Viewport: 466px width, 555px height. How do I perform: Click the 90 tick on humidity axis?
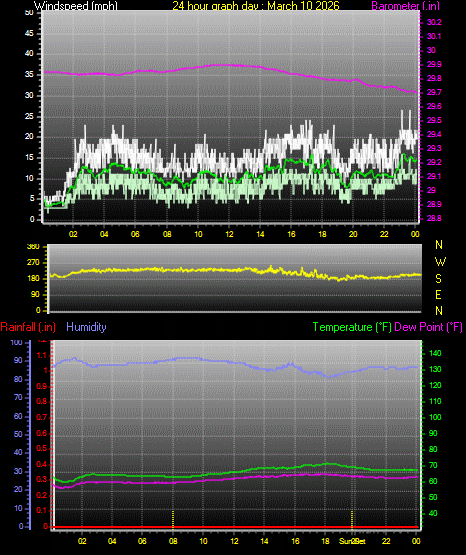point(18,361)
